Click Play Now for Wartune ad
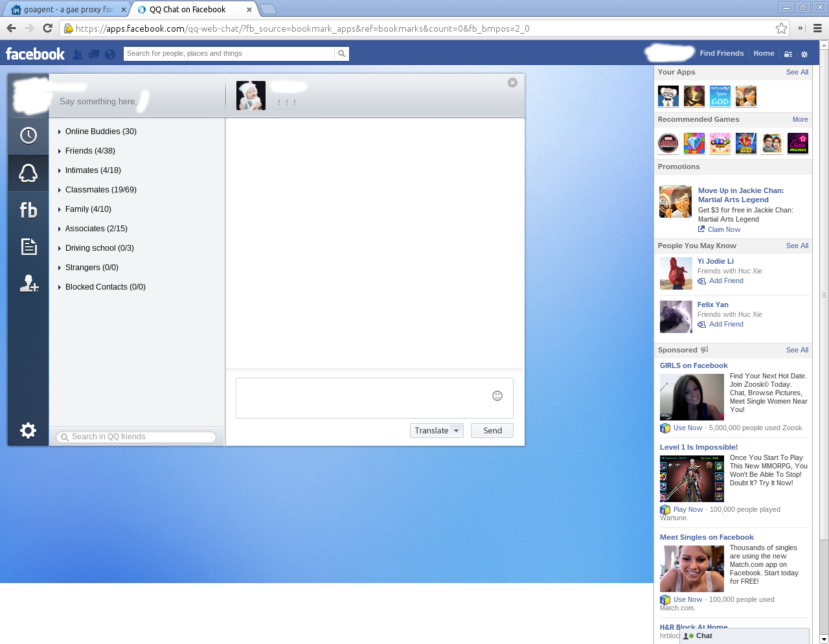 (688, 510)
